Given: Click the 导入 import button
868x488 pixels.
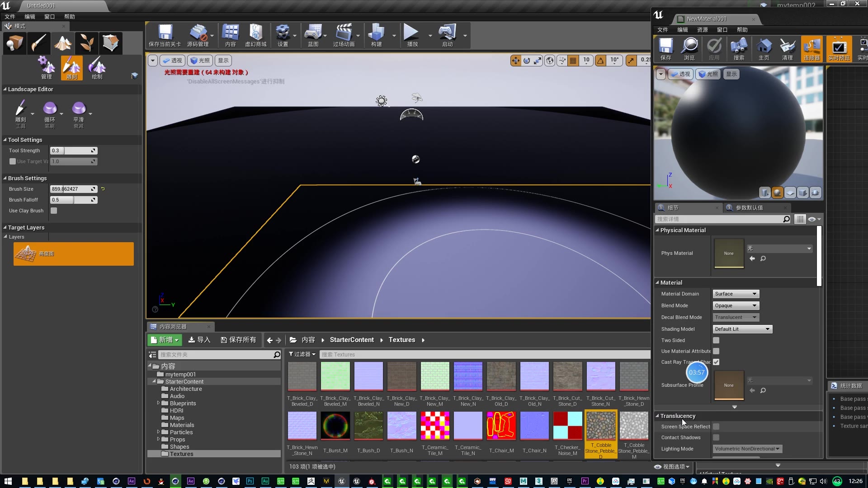Looking at the screenshot, I should click(199, 340).
